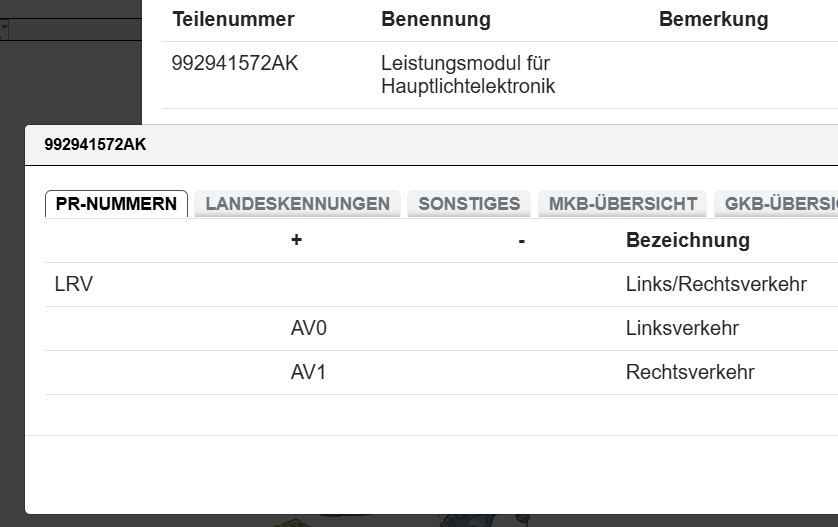Screen dimensions: 838x527
Task: Click the 992941572AK dialog title
Action: point(95,145)
